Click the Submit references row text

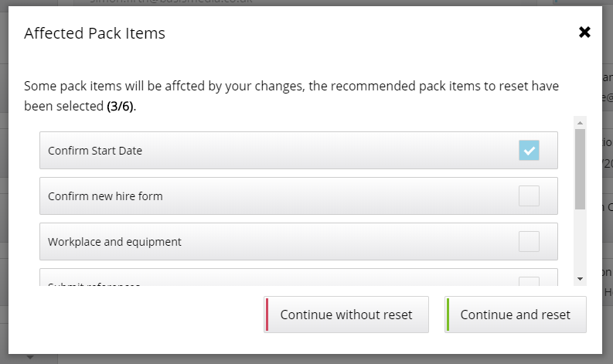coord(94,284)
